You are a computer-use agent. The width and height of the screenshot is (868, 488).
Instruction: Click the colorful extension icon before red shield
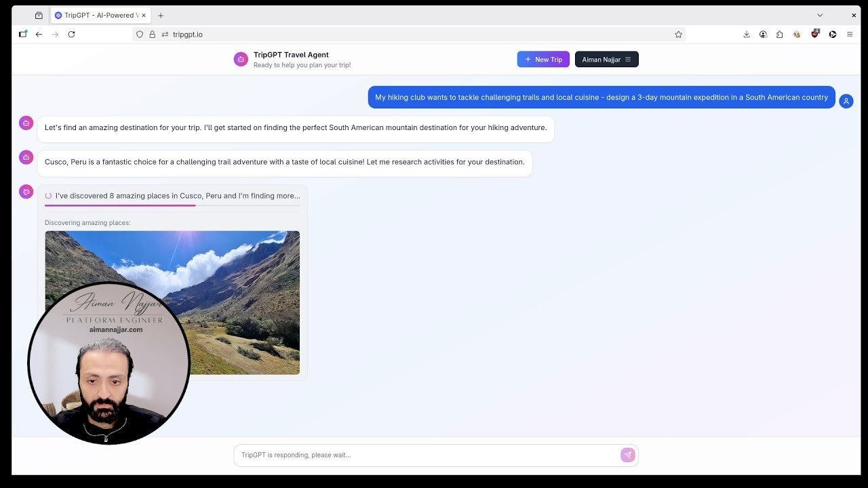[797, 35]
